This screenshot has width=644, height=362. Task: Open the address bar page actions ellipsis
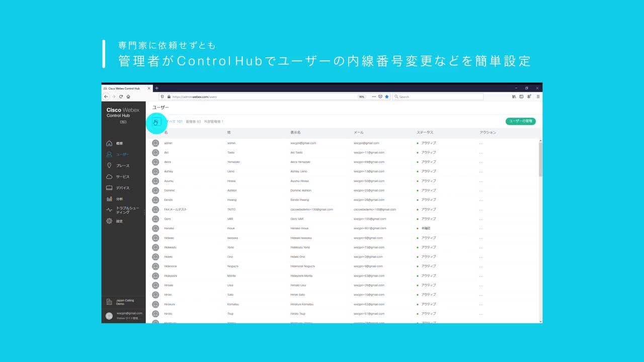[x=374, y=97]
